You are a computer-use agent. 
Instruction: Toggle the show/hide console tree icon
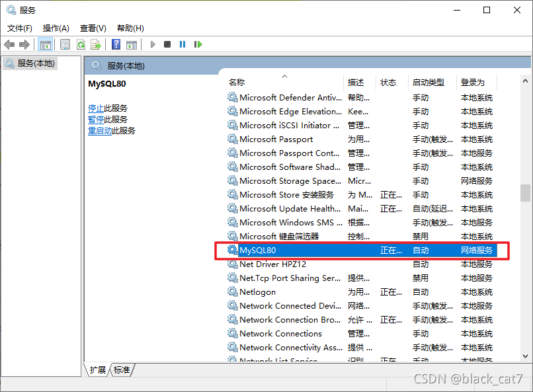point(45,44)
